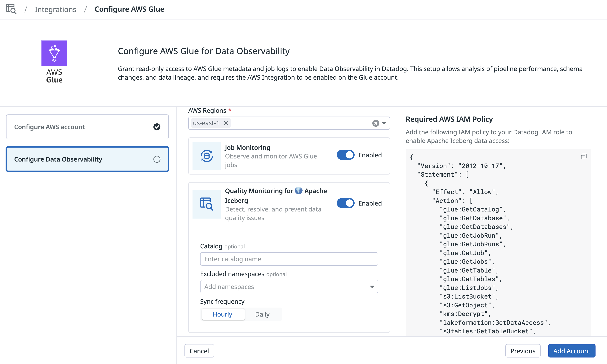Open the AWS Regions dropdown arrow

tap(384, 123)
